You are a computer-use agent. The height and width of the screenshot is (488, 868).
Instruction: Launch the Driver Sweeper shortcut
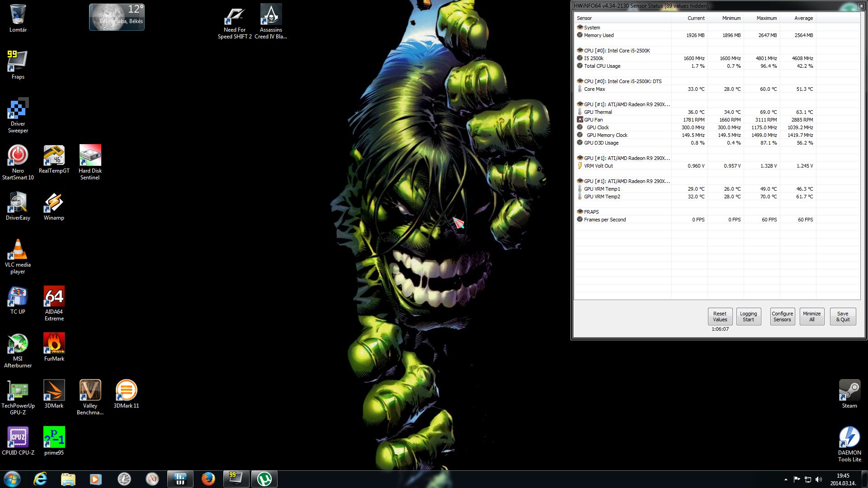[18, 116]
